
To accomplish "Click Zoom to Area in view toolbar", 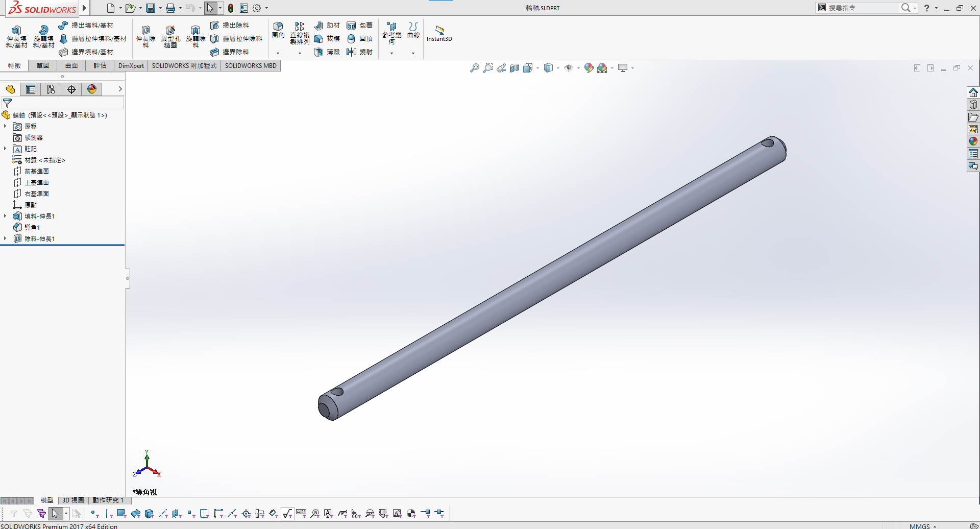I will (x=488, y=68).
